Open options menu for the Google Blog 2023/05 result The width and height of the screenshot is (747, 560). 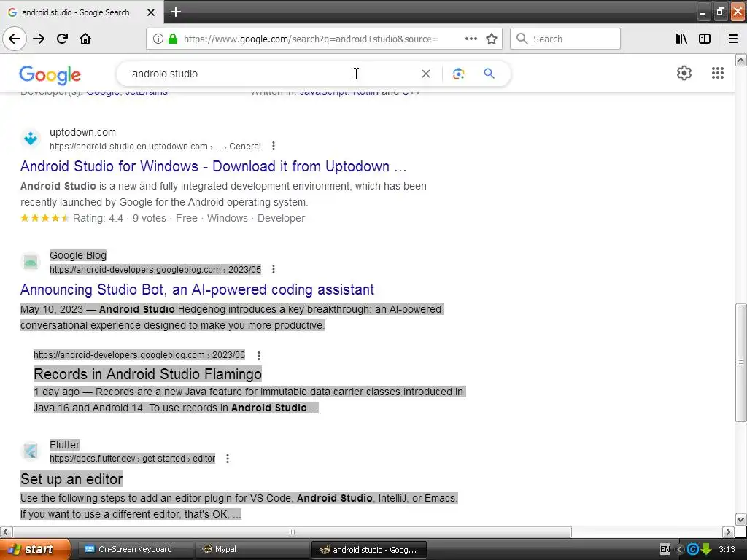point(274,270)
